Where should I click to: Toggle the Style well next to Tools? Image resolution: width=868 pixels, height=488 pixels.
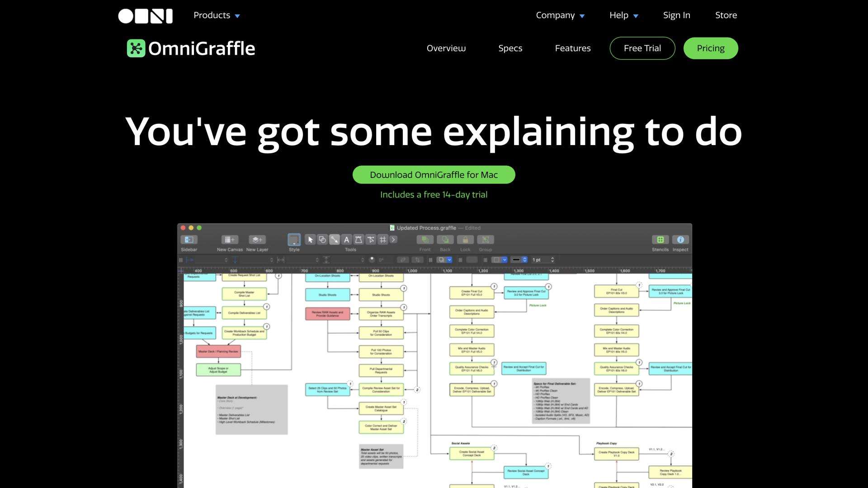tap(294, 239)
